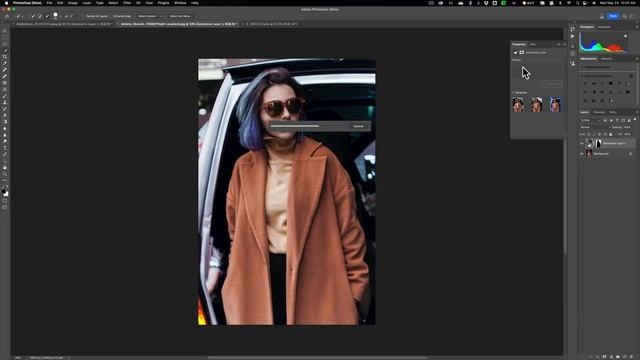Click the Subtract from selection icon
This screenshot has height=360, width=640.
click(47, 16)
